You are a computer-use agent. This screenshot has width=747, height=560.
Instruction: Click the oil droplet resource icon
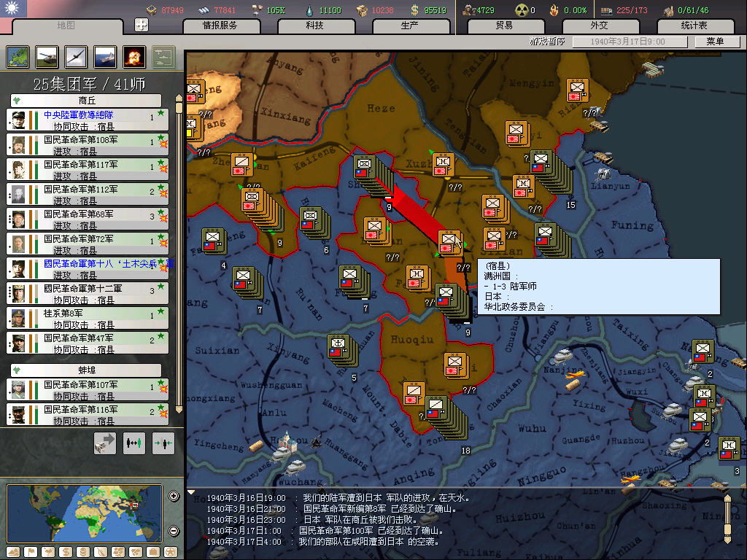pyautogui.click(x=309, y=10)
